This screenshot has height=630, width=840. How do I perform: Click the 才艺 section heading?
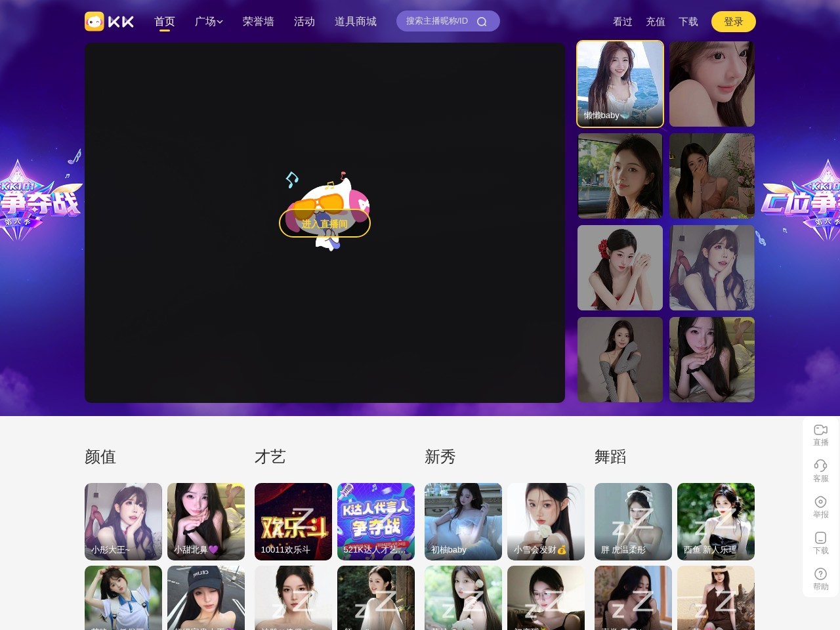pos(270,457)
